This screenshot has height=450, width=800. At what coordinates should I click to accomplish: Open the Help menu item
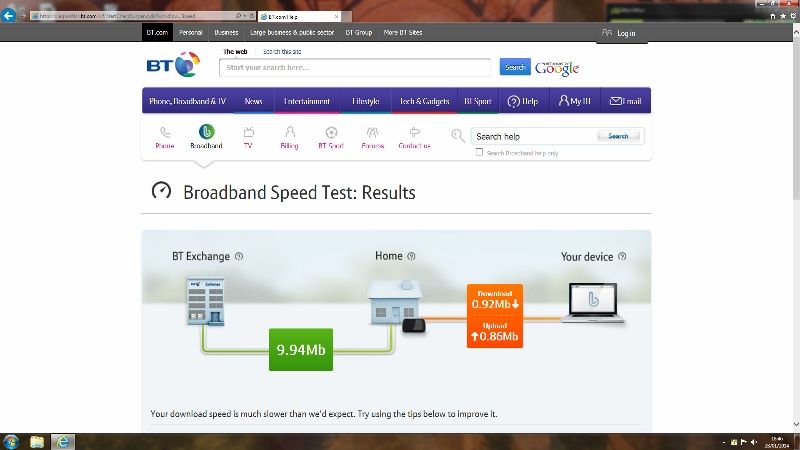click(523, 101)
